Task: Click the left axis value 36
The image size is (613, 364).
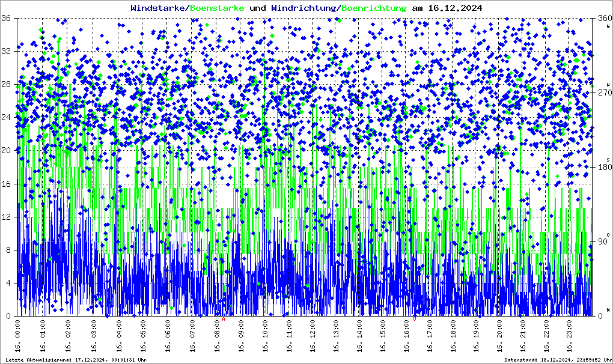Action: point(6,18)
